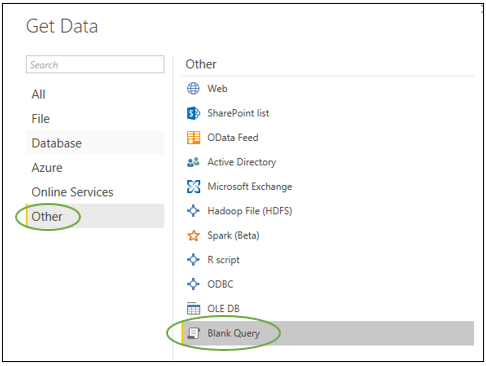The width and height of the screenshot is (486, 366).
Task: Select the Blank Query label
Action: coord(233,333)
